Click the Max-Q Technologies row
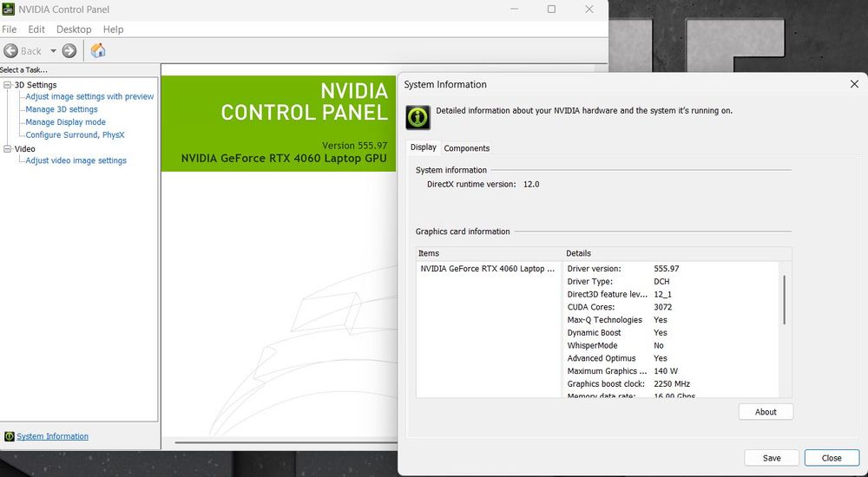Screen dimensions: 868x477 point(672,320)
